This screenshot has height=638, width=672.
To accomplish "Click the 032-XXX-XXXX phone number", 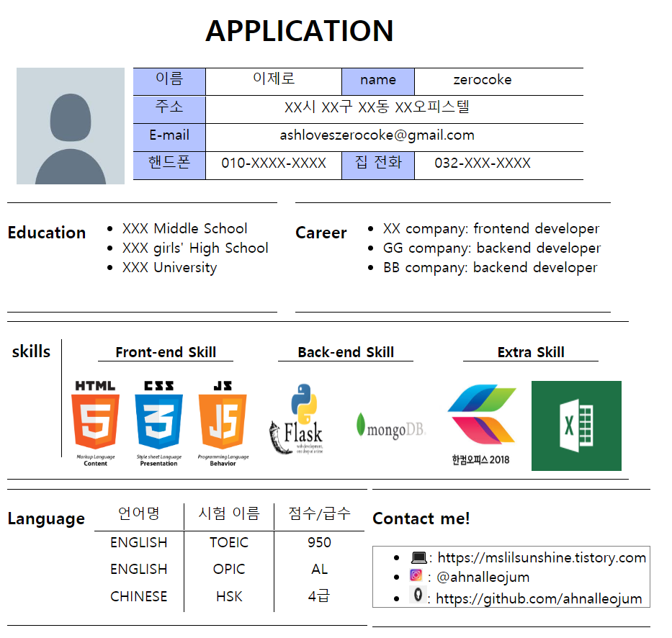I will click(x=483, y=163).
